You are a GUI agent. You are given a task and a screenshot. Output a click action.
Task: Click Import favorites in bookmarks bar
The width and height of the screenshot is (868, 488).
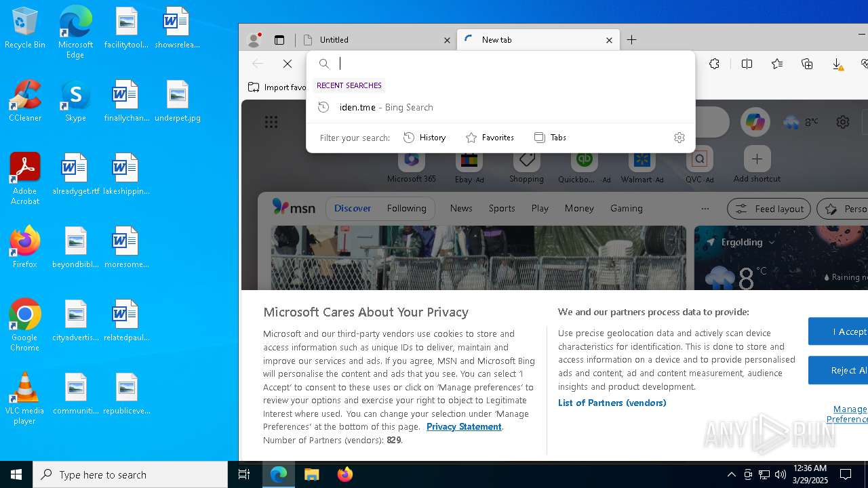coord(277,87)
